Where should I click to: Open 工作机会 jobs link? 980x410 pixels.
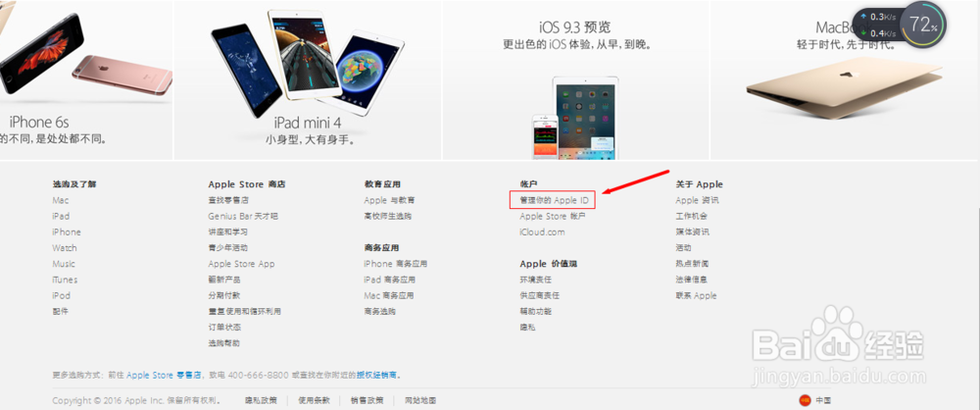pyautogui.click(x=691, y=216)
